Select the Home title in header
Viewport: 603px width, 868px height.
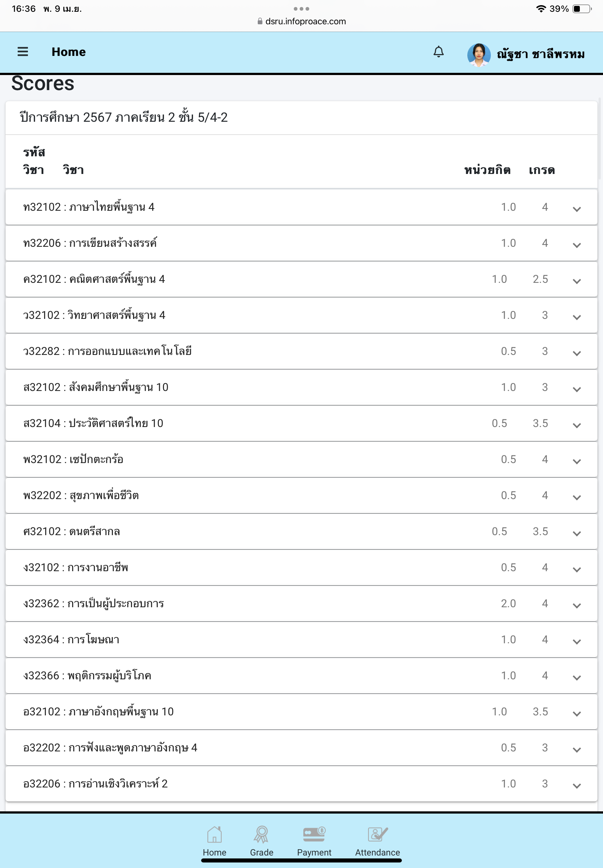coord(69,52)
